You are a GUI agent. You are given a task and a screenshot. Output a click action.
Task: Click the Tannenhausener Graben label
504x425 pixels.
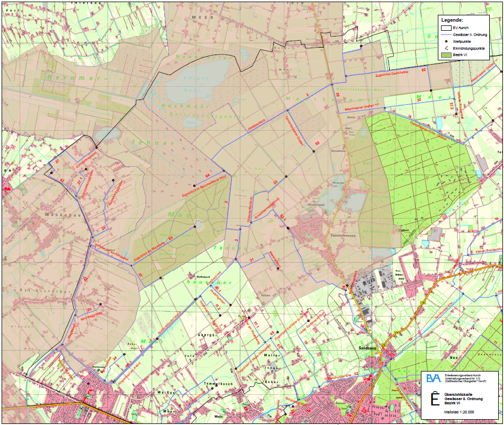tap(294, 131)
